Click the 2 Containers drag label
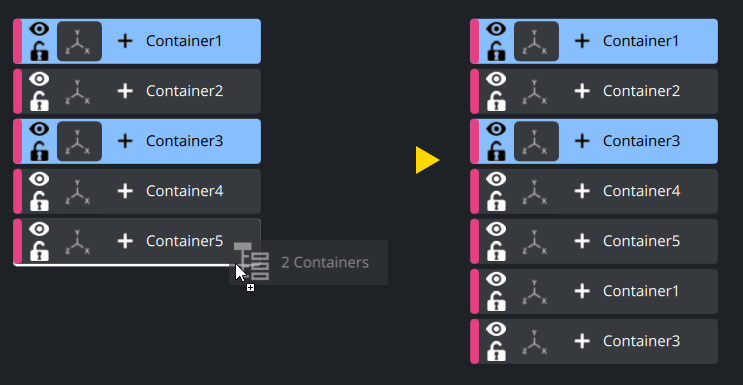The width and height of the screenshot is (743, 385). [x=325, y=263]
